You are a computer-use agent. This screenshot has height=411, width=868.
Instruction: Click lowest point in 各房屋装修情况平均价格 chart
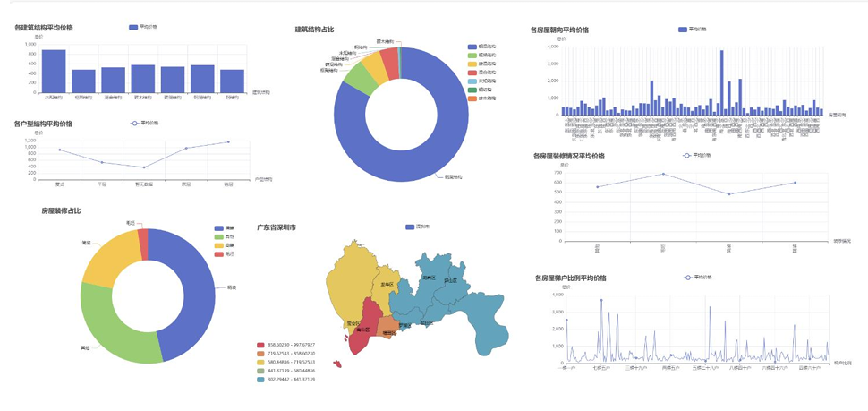tap(729, 194)
